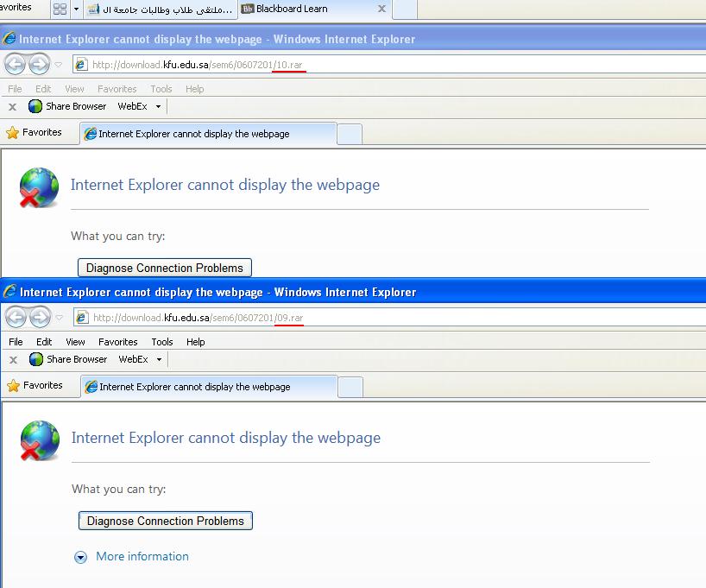Open Help menu in upper window
Screen dimensions: 706x588
pyautogui.click(x=194, y=89)
